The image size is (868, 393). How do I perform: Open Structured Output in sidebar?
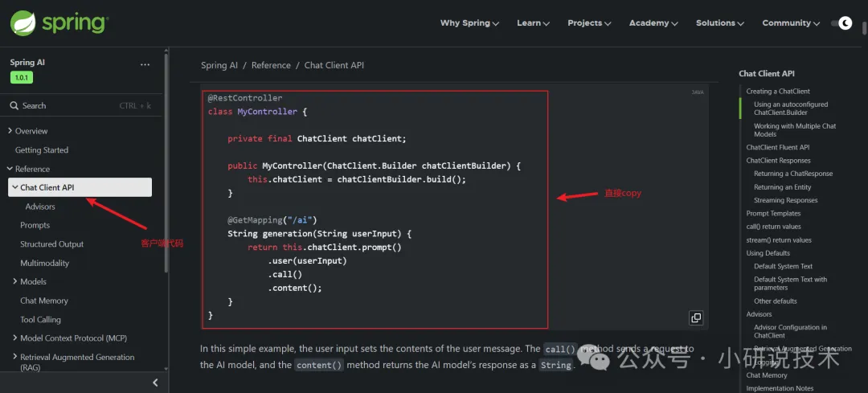pos(52,244)
